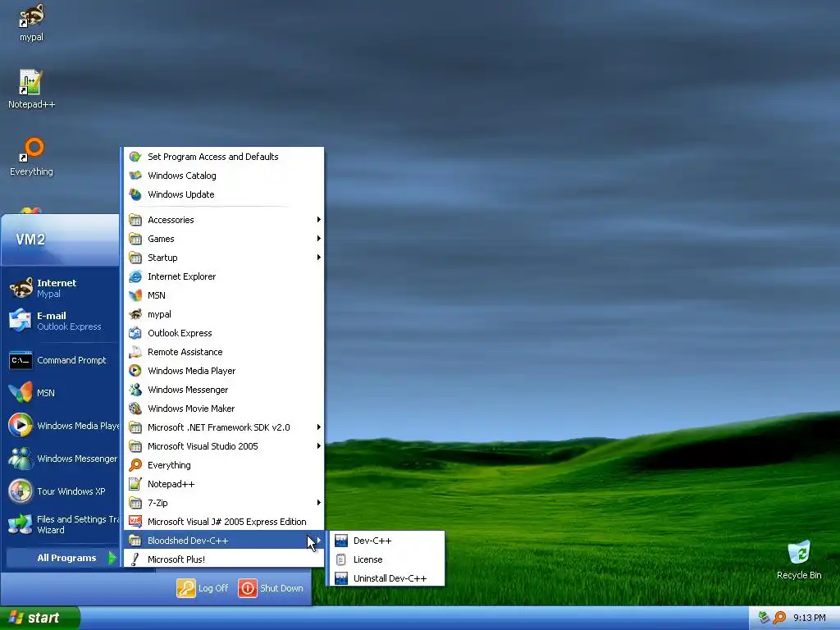This screenshot has height=630, width=840.
Task: Click the Dev-C++ program icon in the submenu
Action: tap(341, 541)
